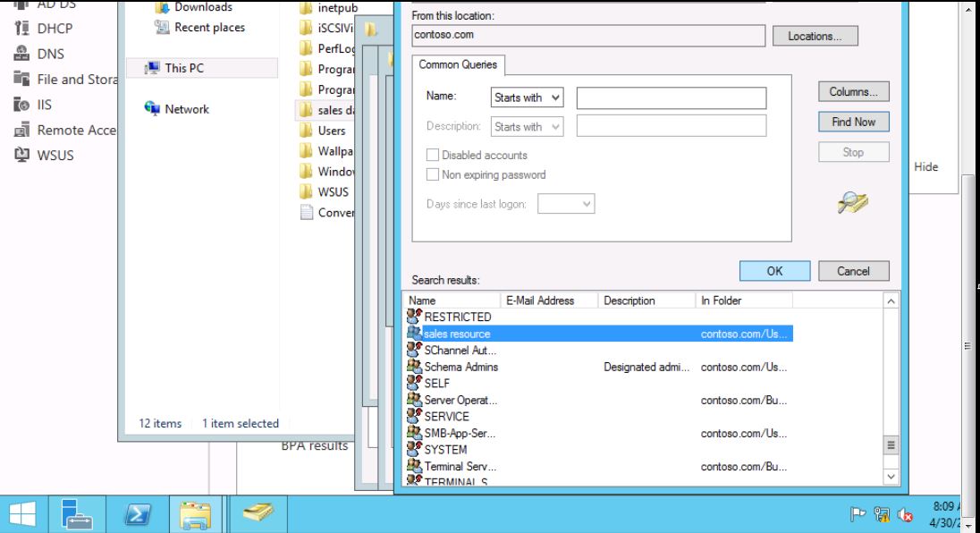This screenshot has width=980, height=533.
Task: Select the 'SERVICE' search result row
Action: [600, 416]
